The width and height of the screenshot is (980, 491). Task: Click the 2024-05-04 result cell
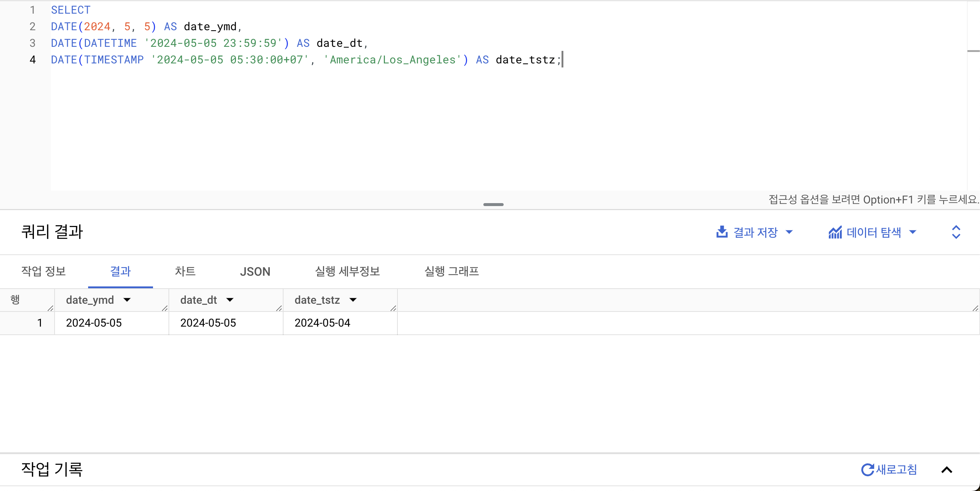pyautogui.click(x=322, y=323)
